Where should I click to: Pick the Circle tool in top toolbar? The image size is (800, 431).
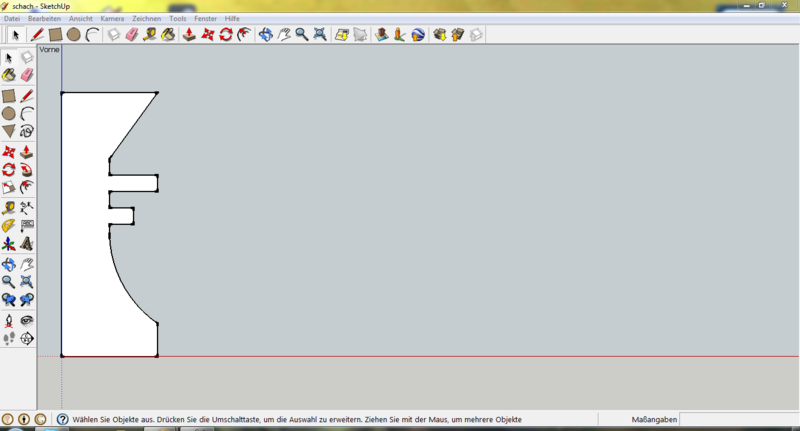point(73,34)
